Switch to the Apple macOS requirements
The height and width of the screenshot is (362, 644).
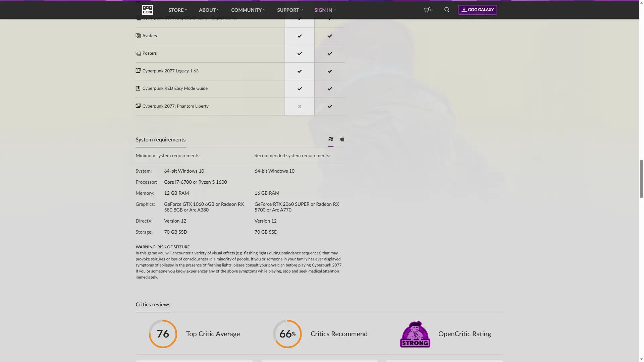coord(342,139)
